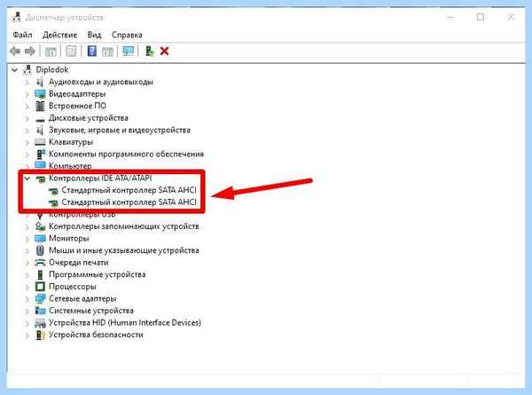
Task: Expand the Системные устройства category
Action: point(27,311)
